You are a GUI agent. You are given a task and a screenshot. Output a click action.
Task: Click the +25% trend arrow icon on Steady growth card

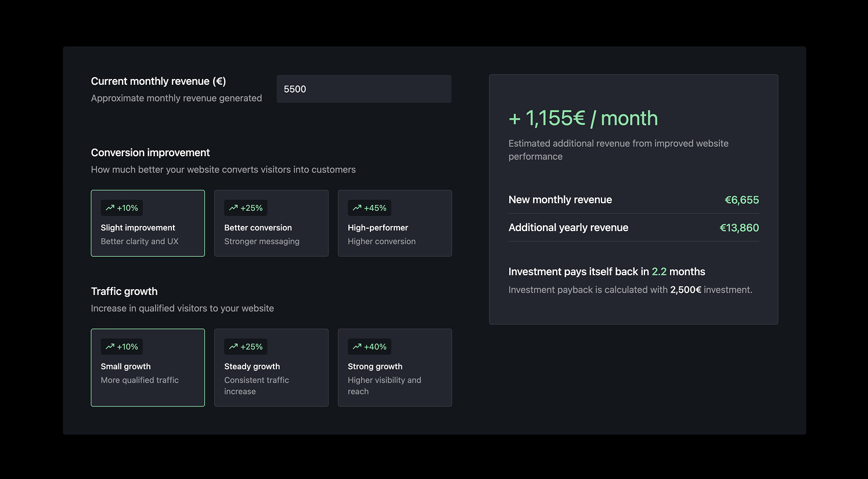[x=234, y=346]
